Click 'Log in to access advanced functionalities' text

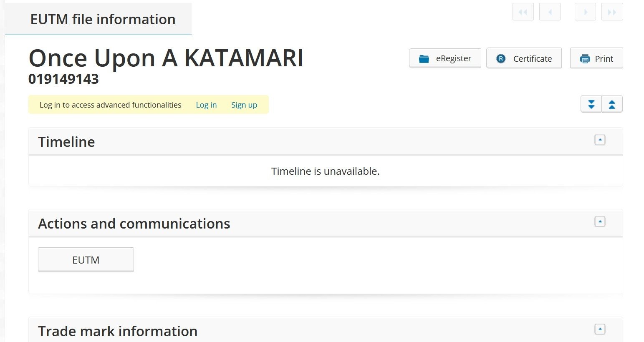point(110,105)
